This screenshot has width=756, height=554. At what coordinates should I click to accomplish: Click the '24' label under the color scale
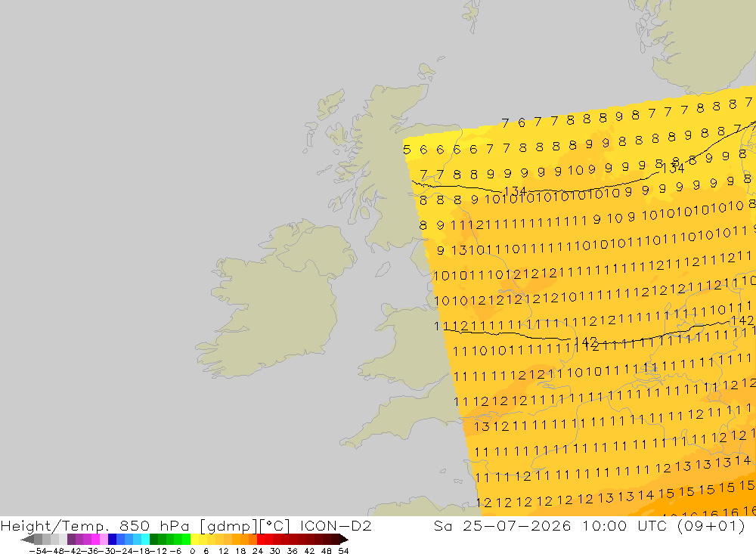click(258, 551)
